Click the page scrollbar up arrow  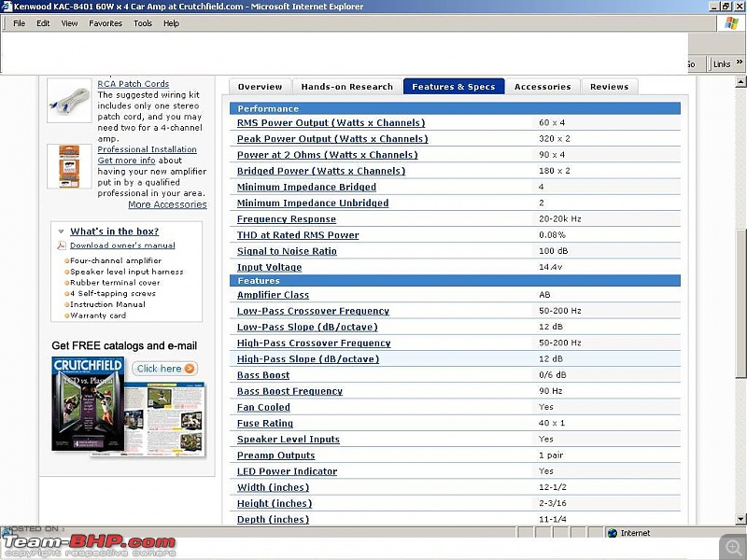740,82
